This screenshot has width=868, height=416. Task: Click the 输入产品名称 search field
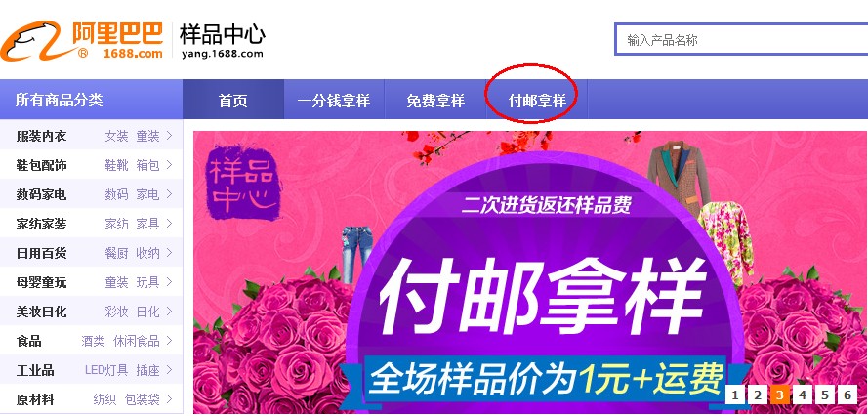(742, 39)
